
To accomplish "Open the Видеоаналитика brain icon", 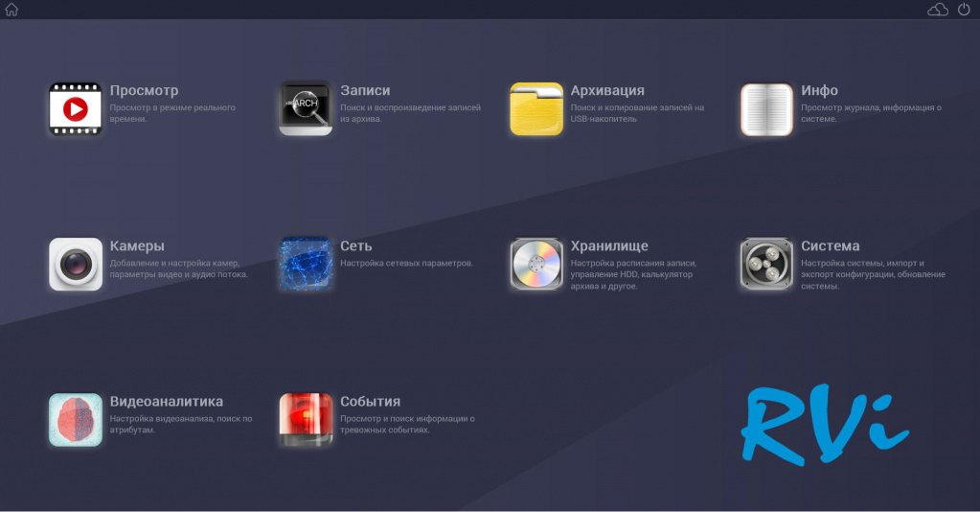I will (x=75, y=420).
